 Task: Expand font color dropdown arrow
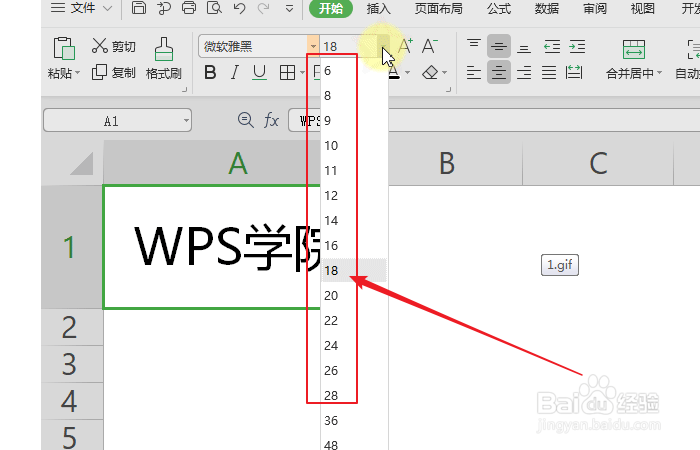point(407,72)
